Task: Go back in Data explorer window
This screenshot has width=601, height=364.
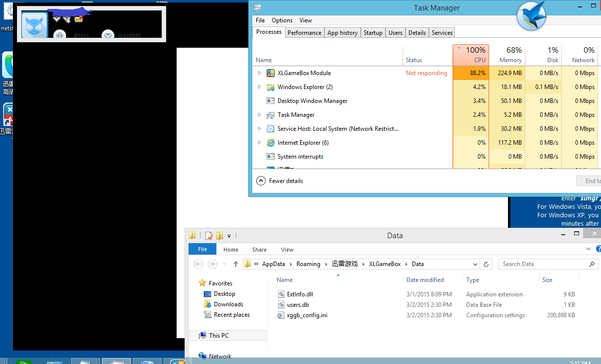Action: (x=198, y=264)
